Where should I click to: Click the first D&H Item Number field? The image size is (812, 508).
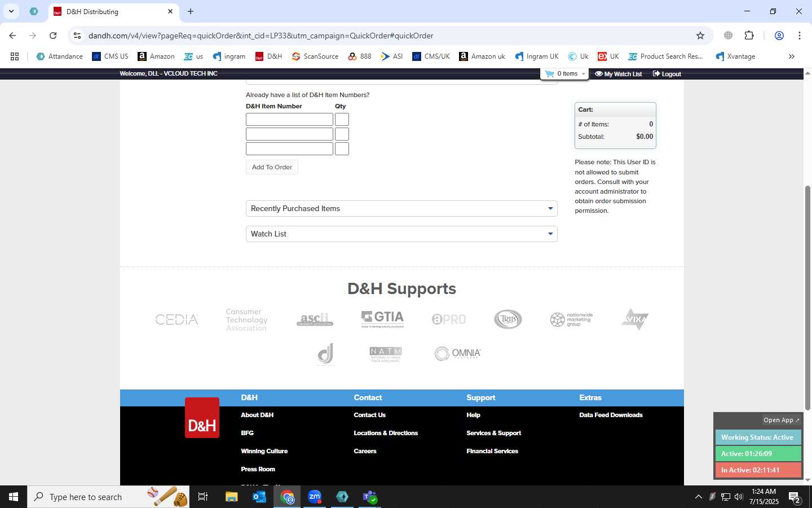(x=289, y=120)
